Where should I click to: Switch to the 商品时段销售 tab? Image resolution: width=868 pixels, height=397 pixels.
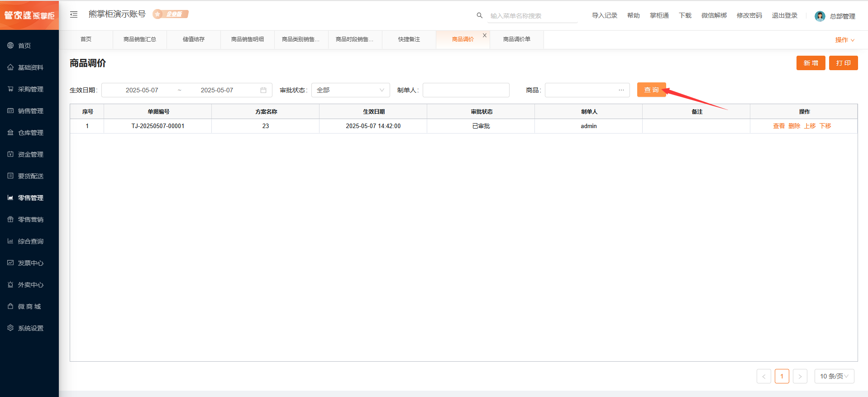pyautogui.click(x=355, y=39)
